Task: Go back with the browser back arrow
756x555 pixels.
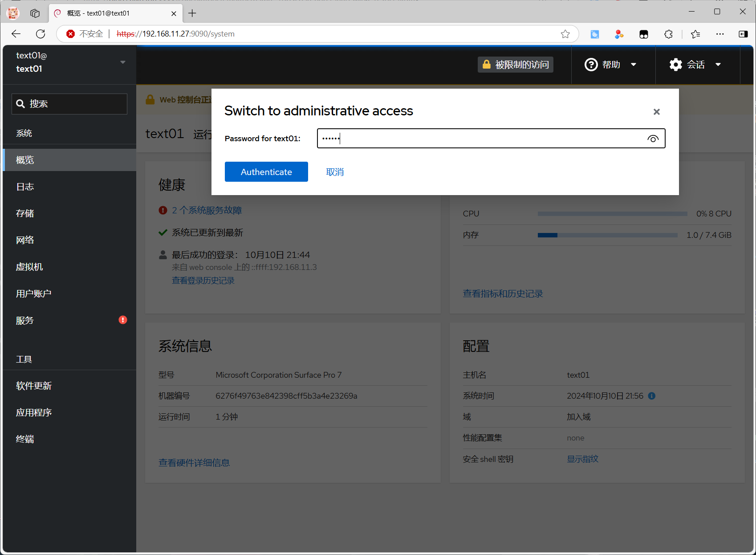Action: (16, 34)
